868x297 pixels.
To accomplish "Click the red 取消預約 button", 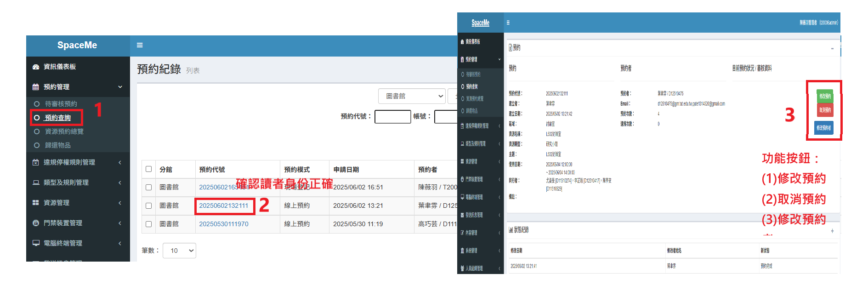I will [825, 110].
